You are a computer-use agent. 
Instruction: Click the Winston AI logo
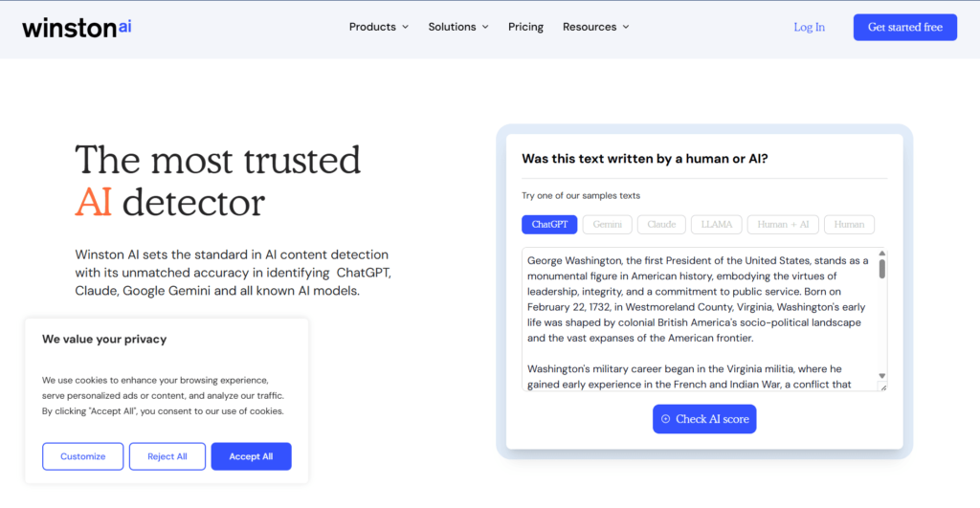[x=77, y=27]
